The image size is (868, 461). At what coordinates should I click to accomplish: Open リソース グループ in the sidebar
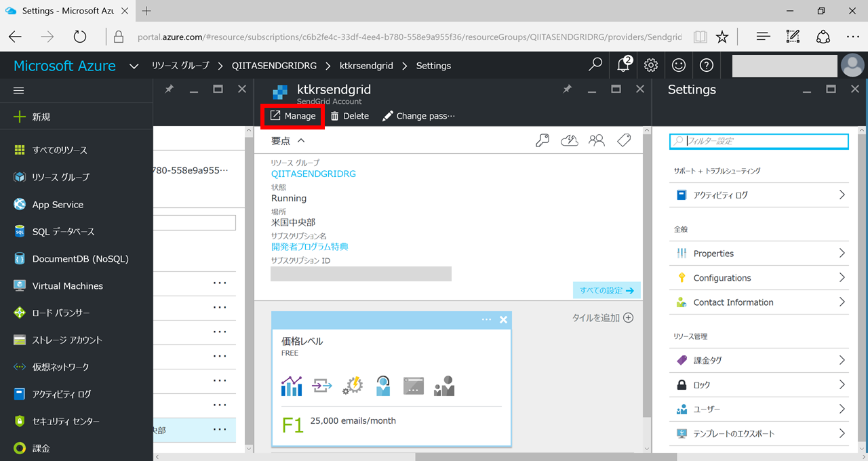tap(77, 177)
